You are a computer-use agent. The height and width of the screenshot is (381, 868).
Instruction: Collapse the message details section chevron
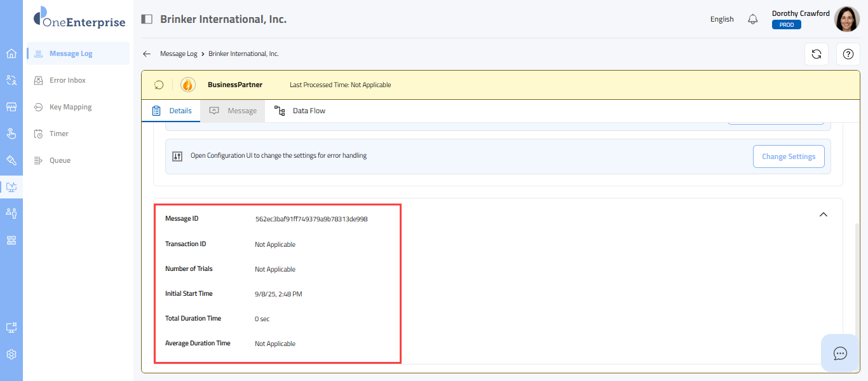[824, 215]
